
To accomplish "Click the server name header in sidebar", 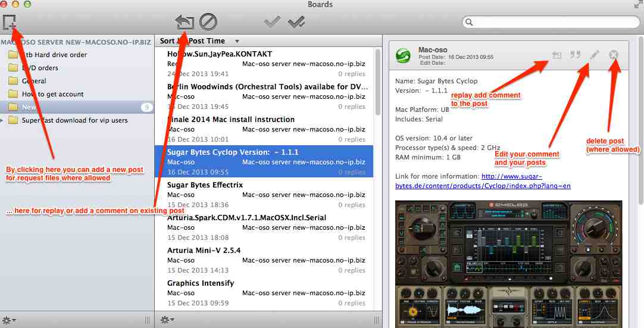I will pos(76,42).
